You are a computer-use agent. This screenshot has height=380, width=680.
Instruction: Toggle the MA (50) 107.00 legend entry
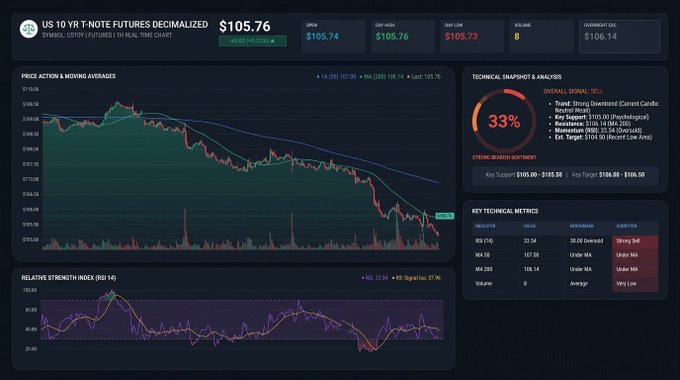(x=336, y=76)
